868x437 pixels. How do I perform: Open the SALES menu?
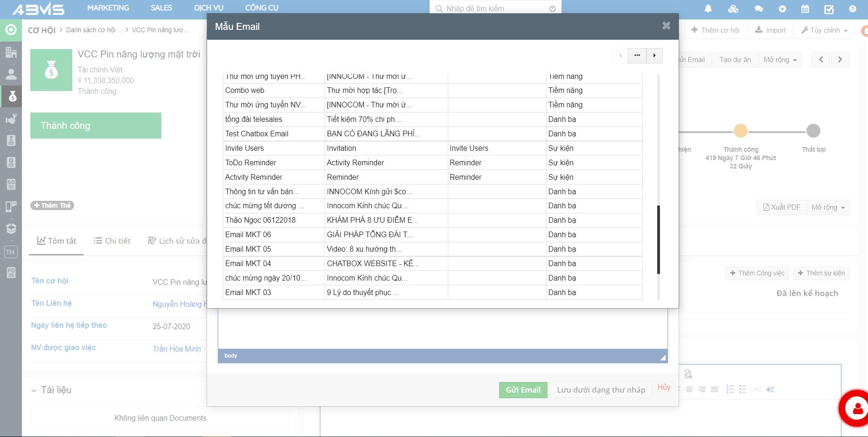coord(161,8)
